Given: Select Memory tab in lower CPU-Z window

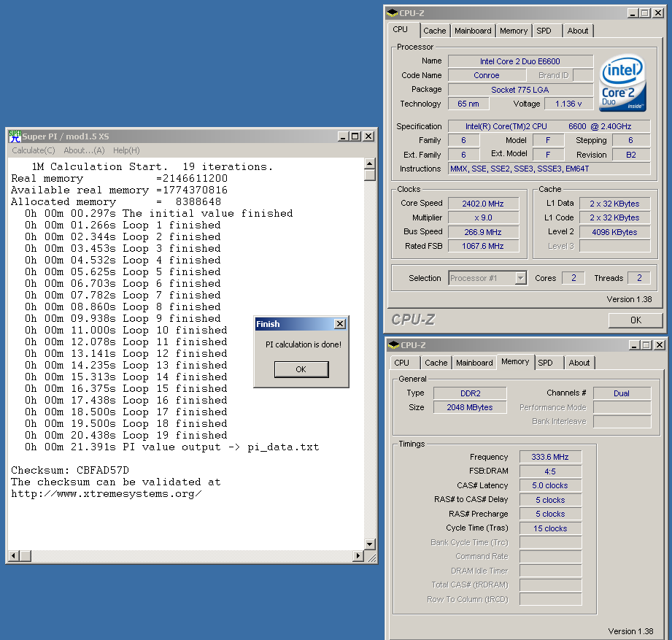Looking at the screenshot, I should [x=515, y=362].
